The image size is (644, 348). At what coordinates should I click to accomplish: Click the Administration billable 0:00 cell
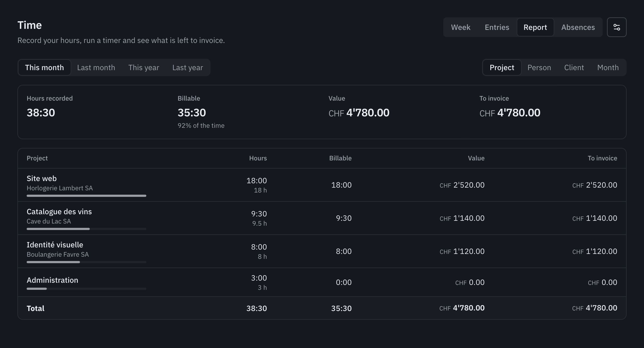coord(344,282)
